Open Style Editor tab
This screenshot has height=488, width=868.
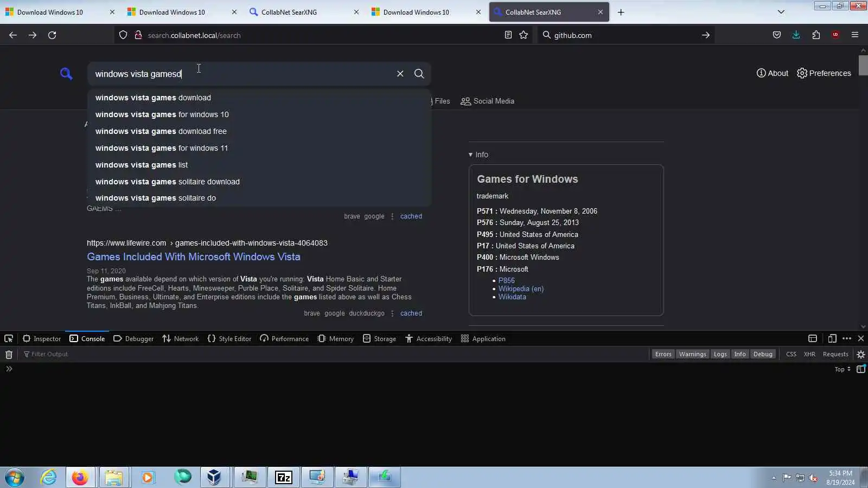229,339
